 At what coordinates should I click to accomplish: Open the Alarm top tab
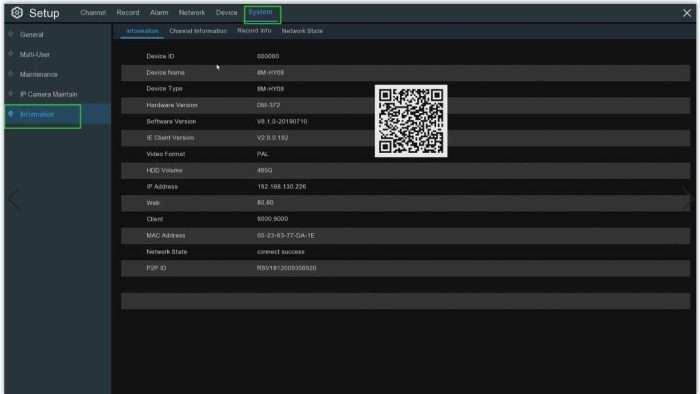(159, 12)
